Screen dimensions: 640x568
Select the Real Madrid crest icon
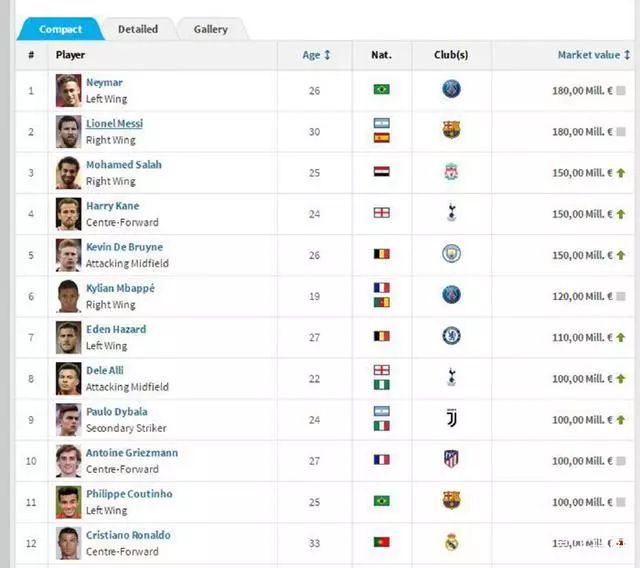pos(451,542)
